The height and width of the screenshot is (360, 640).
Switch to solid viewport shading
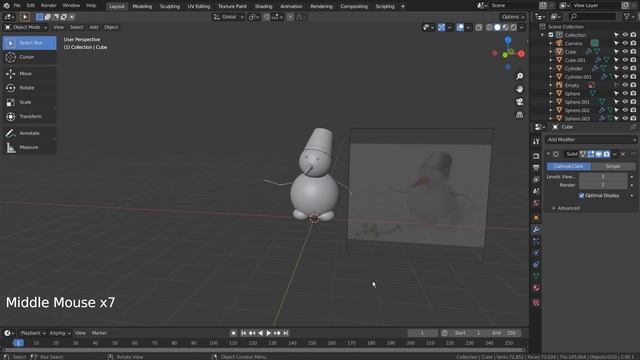pyautogui.click(x=497, y=27)
